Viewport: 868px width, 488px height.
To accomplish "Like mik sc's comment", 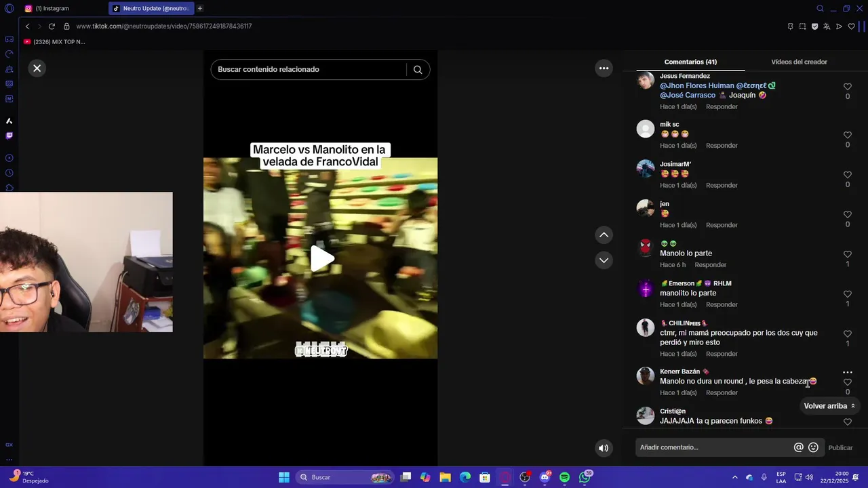I will 848,135.
